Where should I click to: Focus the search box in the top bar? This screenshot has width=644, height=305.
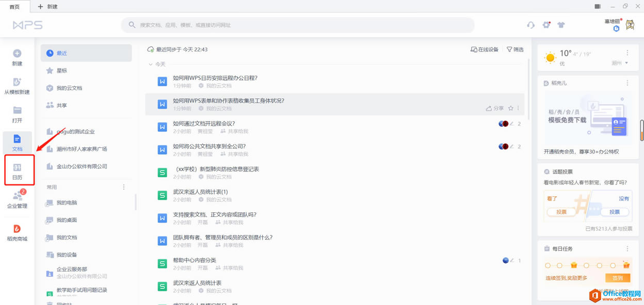tap(298, 25)
